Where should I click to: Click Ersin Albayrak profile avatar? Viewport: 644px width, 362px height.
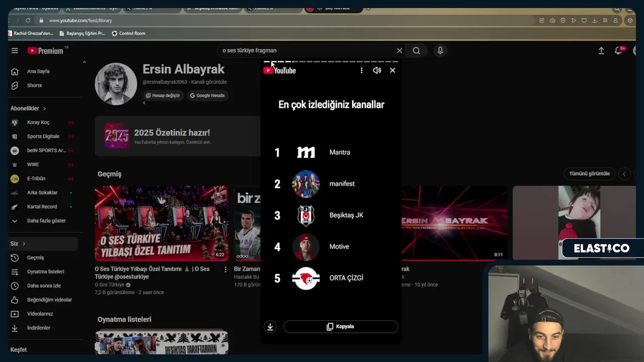pos(116,84)
